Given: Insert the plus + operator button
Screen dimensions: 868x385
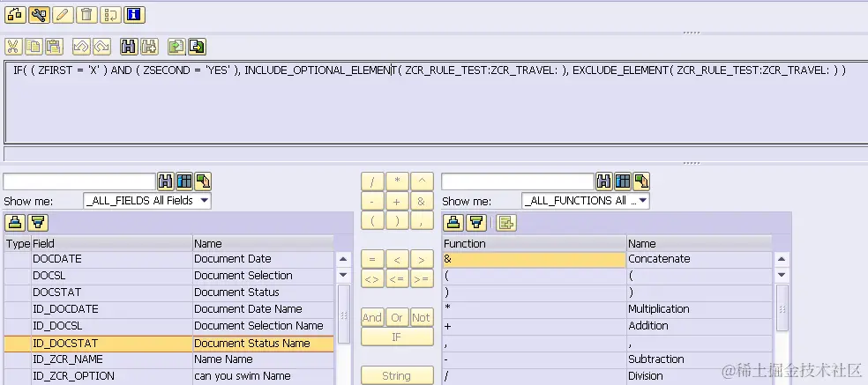Looking at the screenshot, I should tap(397, 202).
